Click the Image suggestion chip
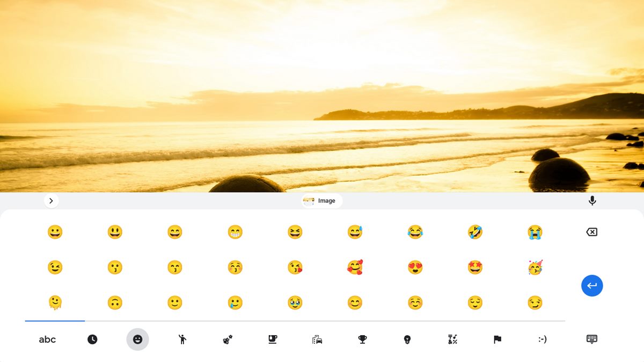The height and width of the screenshot is (362, 644). (x=320, y=200)
